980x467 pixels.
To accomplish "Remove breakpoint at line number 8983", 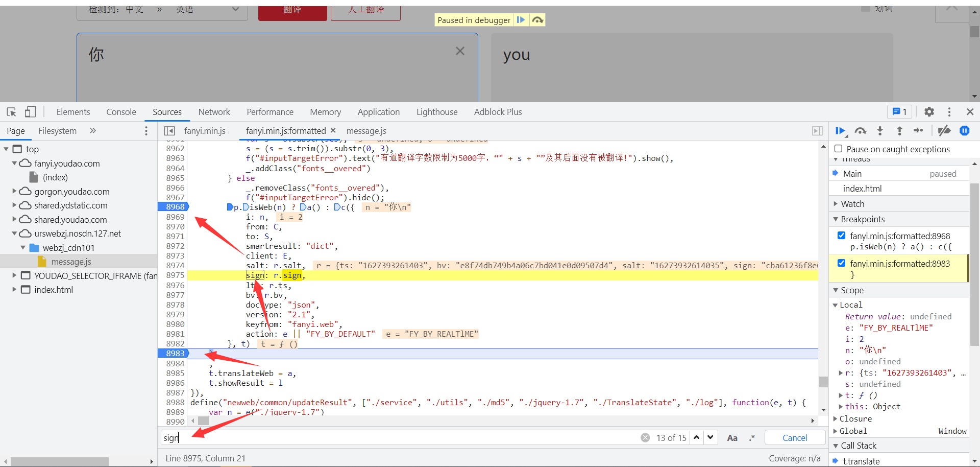I will pyautogui.click(x=174, y=354).
